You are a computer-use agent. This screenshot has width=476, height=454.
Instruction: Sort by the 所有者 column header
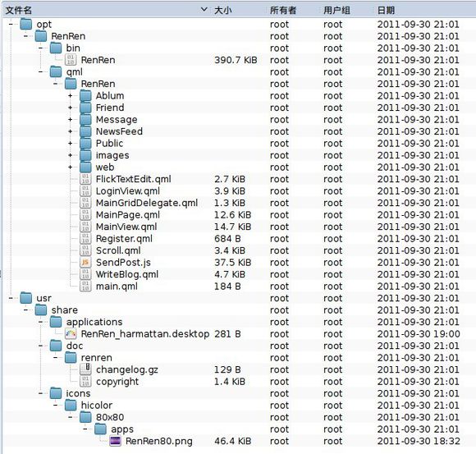pyautogui.click(x=293, y=11)
